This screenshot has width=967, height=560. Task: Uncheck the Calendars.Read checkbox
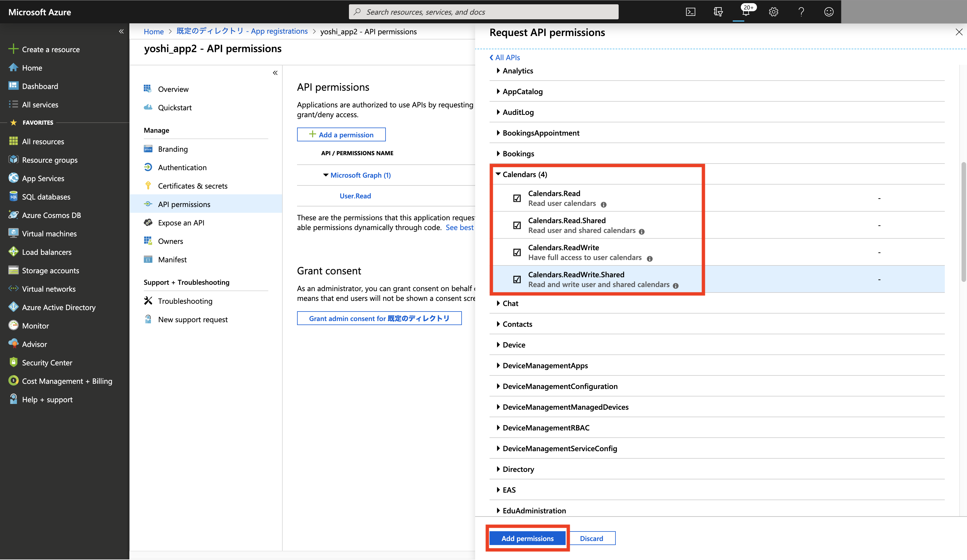[x=517, y=198]
